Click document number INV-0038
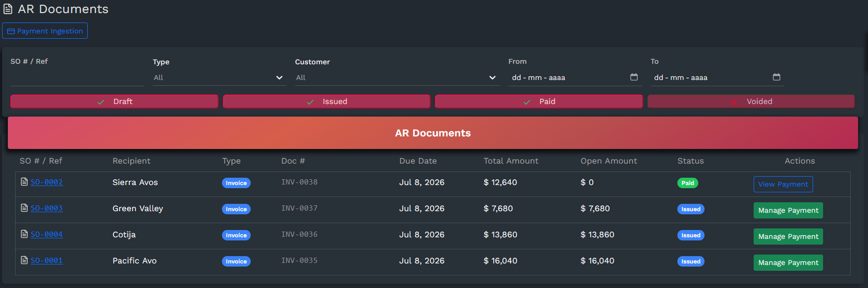Image resolution: width=868 pixels, height=288 pixels. click(x=299, y=182)
